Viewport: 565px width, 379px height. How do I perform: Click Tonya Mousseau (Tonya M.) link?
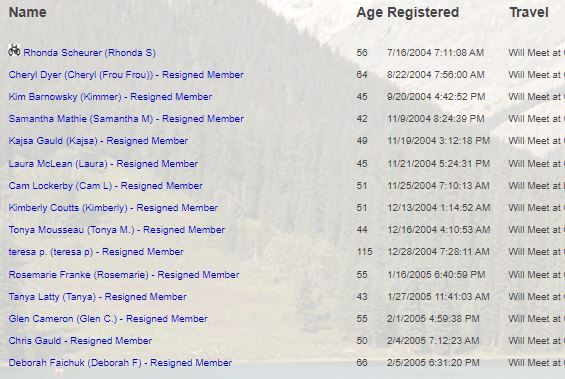[x=117, y=230]
